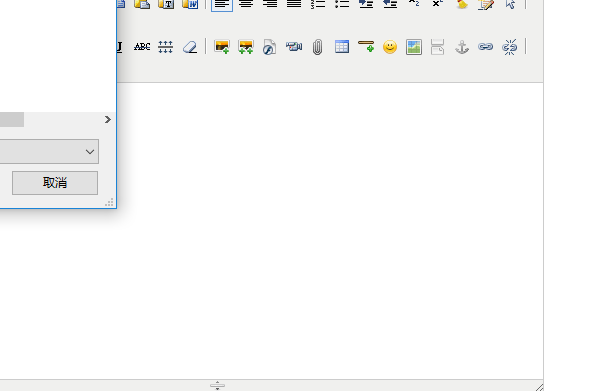This screenshot has width=596, height=391.
Task: Click the editor's bottom-right corner resize grip
Action: [539, 387]
